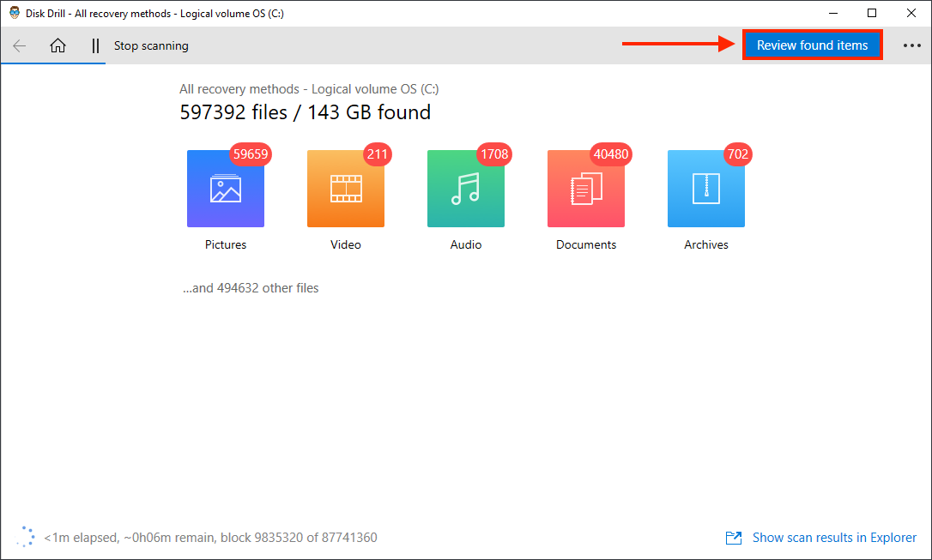Close the Disk Drill window

point(911,13)
